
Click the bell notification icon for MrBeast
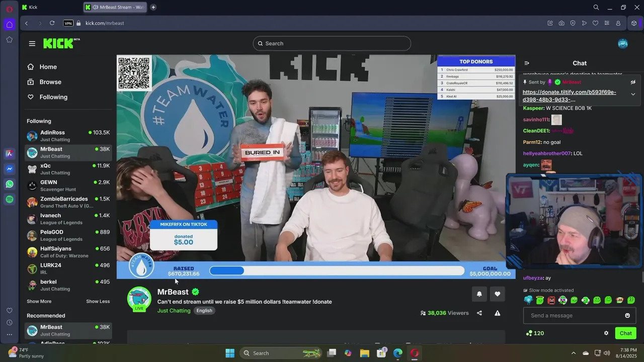pyautogui.click(x=479, y=294)
